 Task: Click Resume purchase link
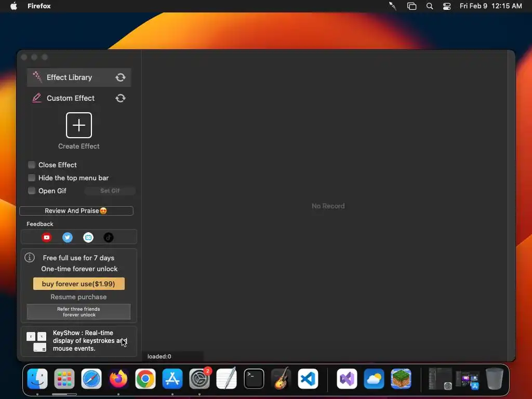tap(79, 297)
